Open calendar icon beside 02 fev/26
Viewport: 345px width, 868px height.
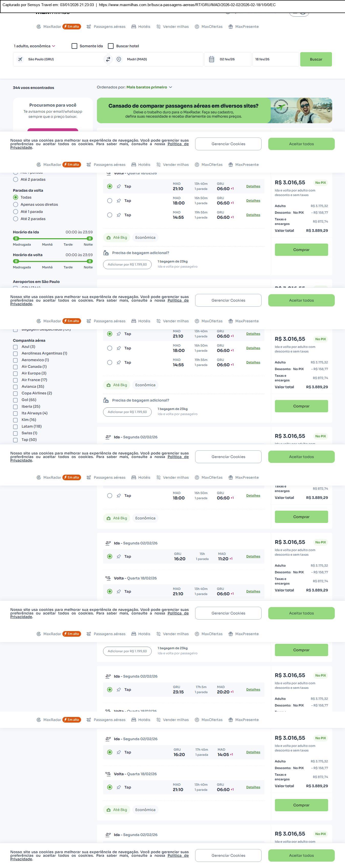point(212,59)
